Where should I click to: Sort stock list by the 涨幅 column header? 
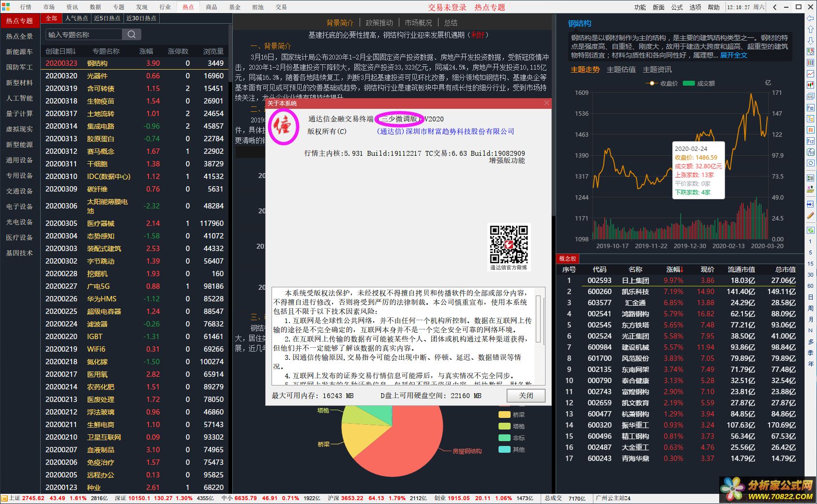675,269
